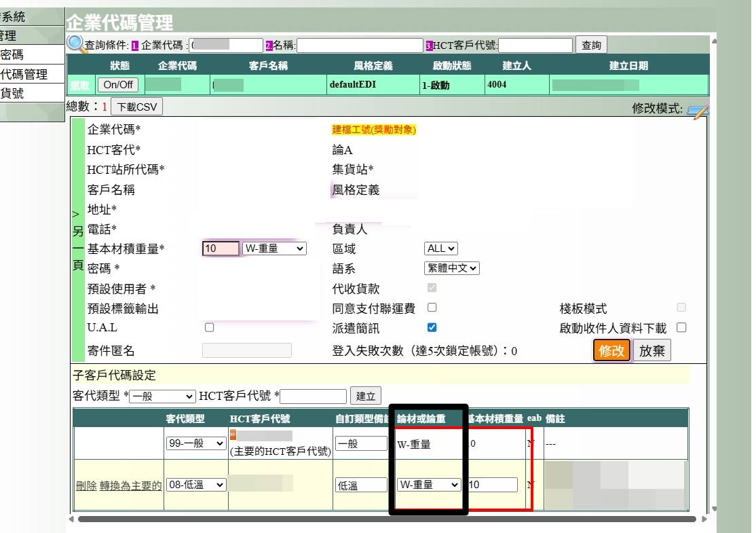Click the 基本材積重量 input field showing 10
This screenshot has height=533, width=756.
tap(221, 249)
